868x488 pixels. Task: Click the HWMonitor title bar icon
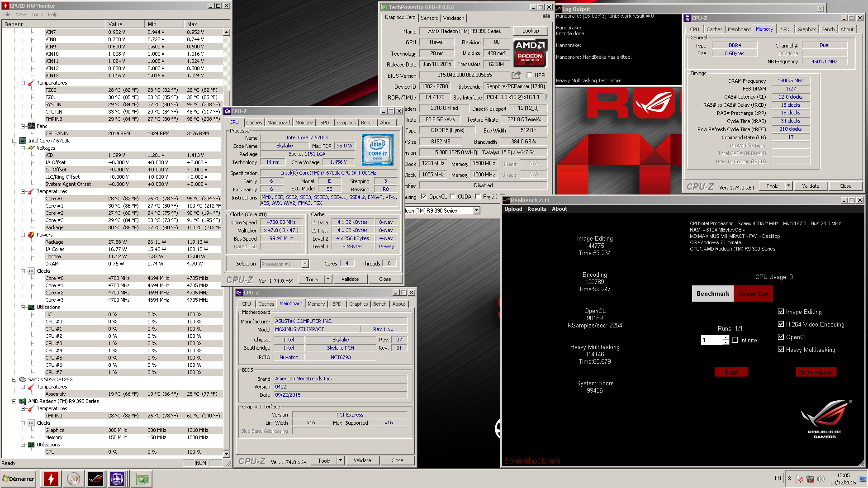pyautogui.click(x=5, y=6)
